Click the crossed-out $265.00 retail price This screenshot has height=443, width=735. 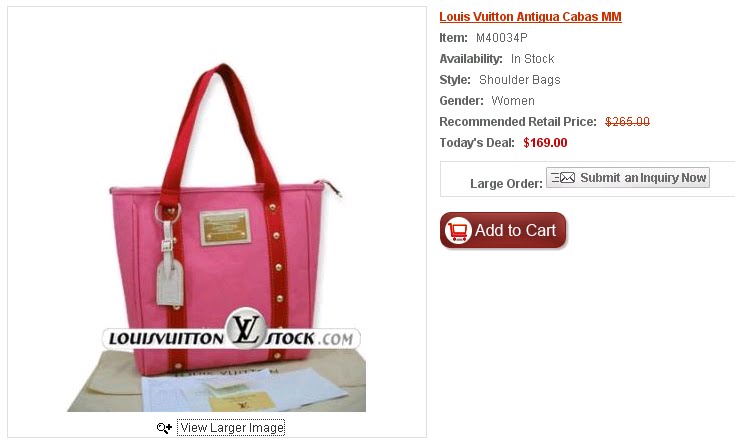click(x=627, y=122)
